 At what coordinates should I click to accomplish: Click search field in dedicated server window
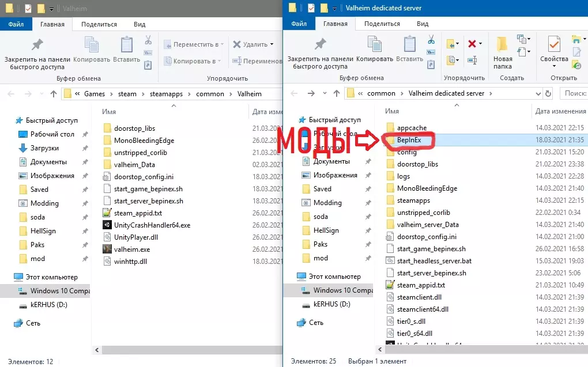pos(574,93)
